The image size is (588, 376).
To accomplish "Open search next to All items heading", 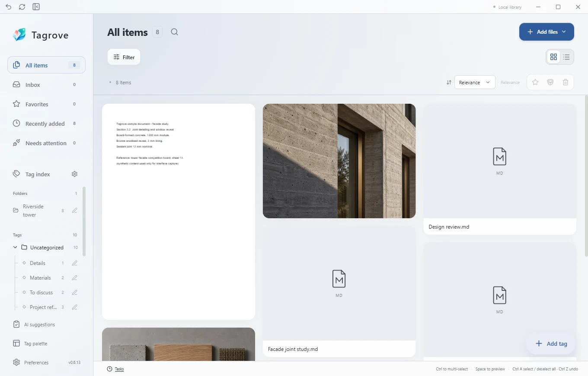I will 174,32.
